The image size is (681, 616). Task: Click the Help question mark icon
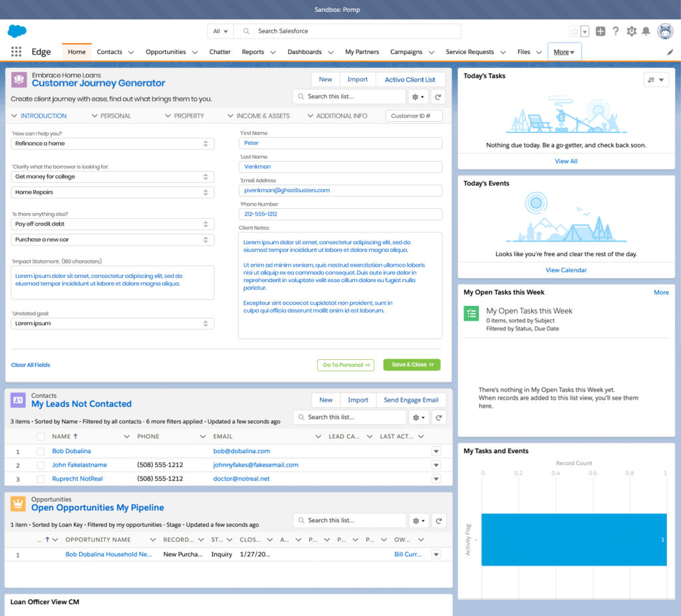(616, 31)
